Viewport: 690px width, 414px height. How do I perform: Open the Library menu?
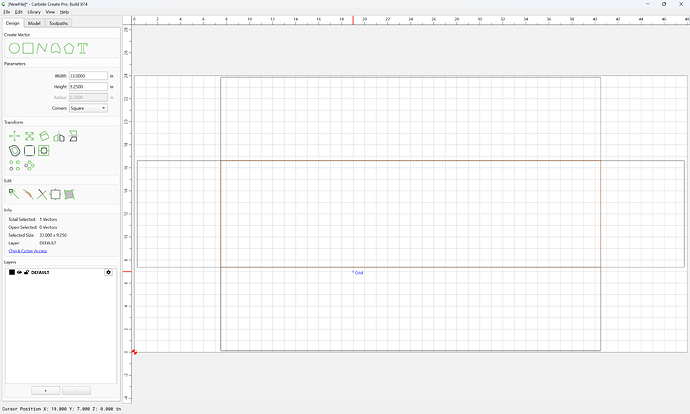[34, 12]
